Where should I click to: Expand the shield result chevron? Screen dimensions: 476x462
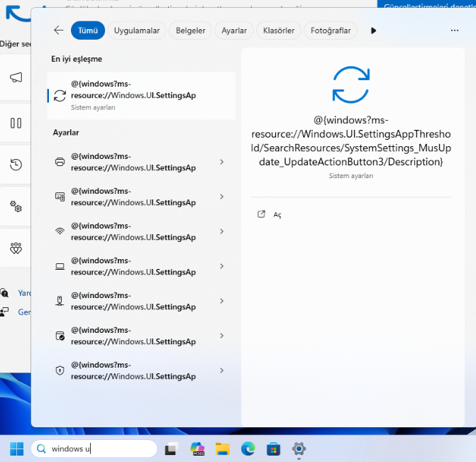click(x=221, y=370)
